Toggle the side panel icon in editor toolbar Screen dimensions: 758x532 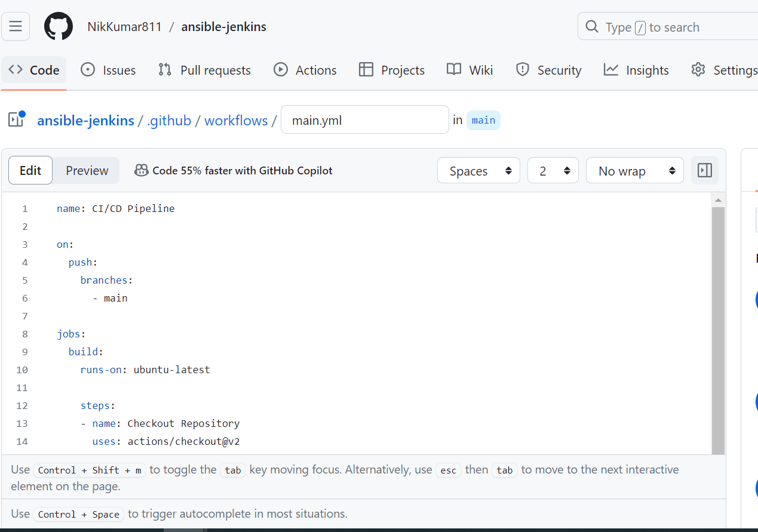coord(705,171)
